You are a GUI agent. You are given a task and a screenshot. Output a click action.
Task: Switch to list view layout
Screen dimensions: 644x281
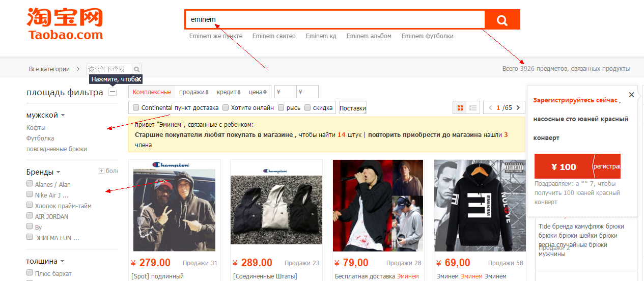coord(473,108)
